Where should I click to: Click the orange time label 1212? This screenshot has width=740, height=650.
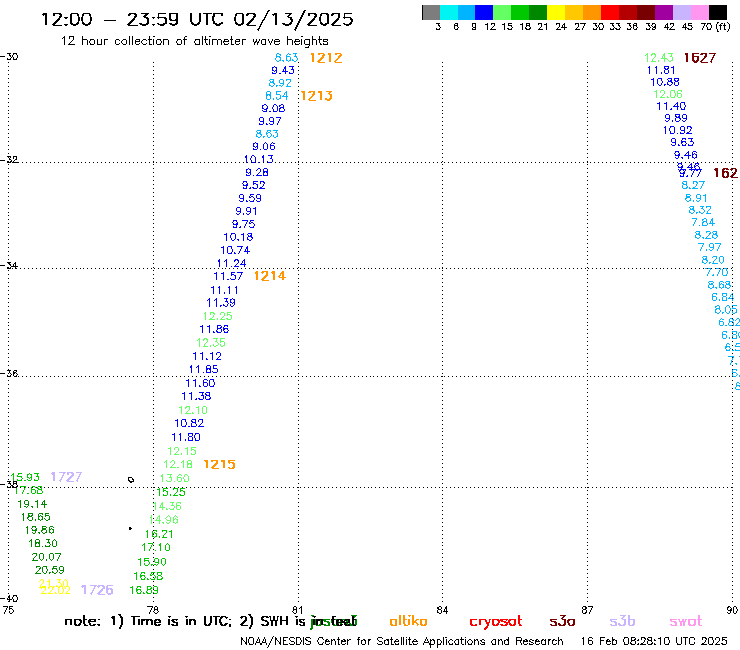(x=326, y=58)
